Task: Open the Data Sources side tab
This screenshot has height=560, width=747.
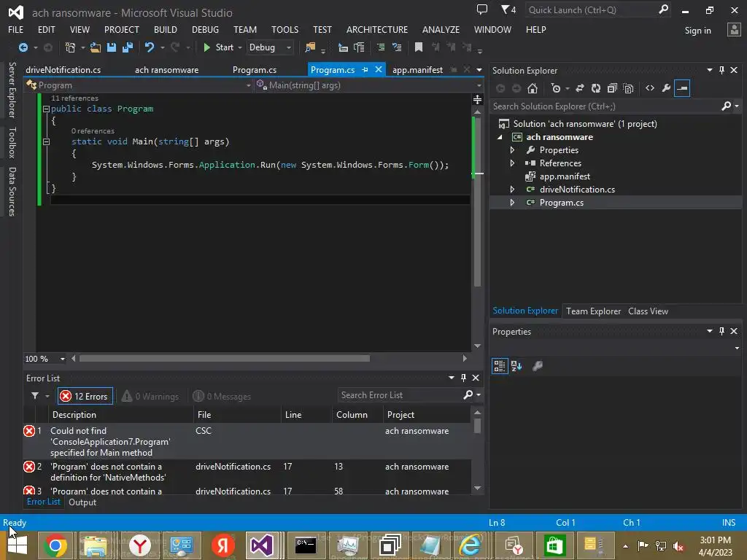Action: pyautogui.click(x=12, y=192)
